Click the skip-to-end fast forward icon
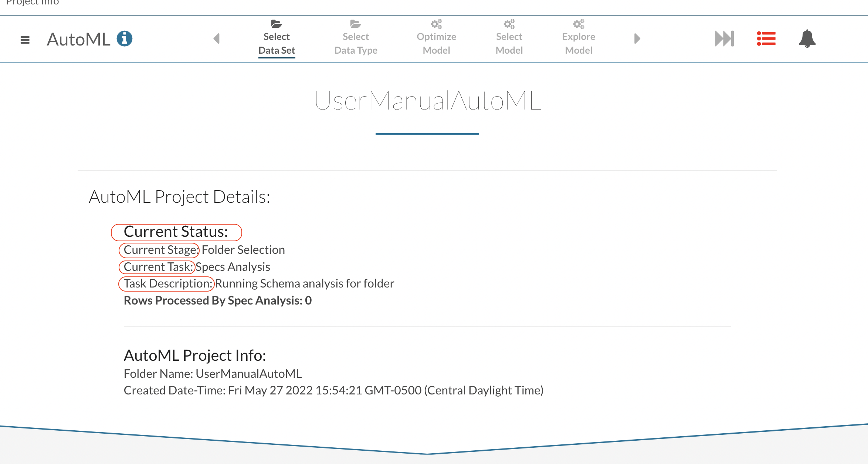The image size is (868, 464). coord(724,38)
